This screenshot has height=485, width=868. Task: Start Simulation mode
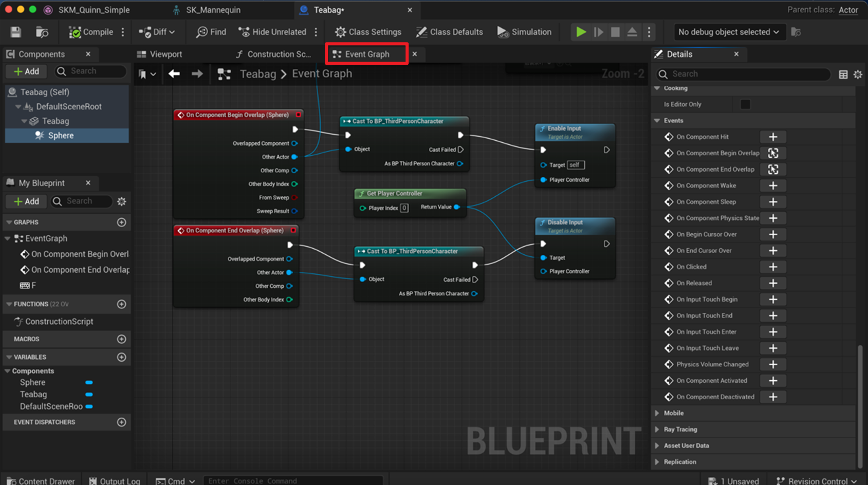pyautogui.click(x=524, y=32)
